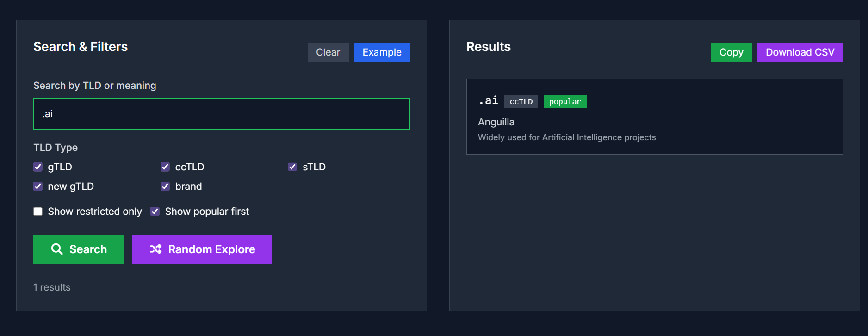Copy the results with the Copy button
This screenshot has width=868, height=336.
point(731,52)
